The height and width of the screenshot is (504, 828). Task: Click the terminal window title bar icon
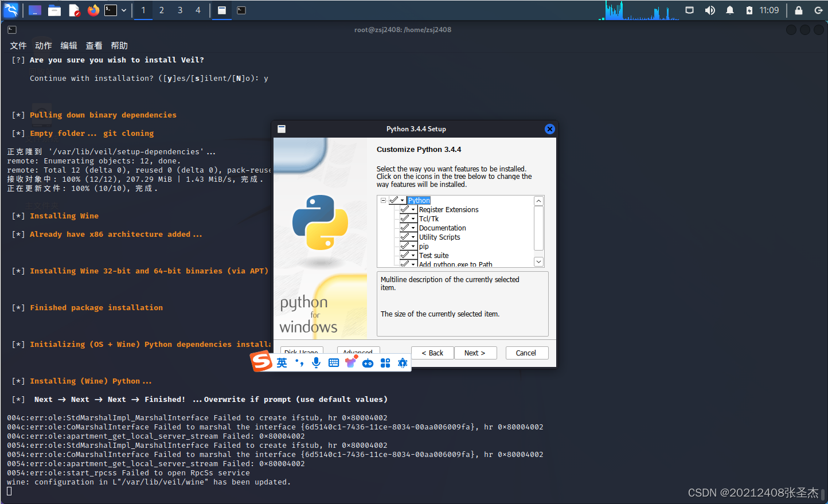12,30
